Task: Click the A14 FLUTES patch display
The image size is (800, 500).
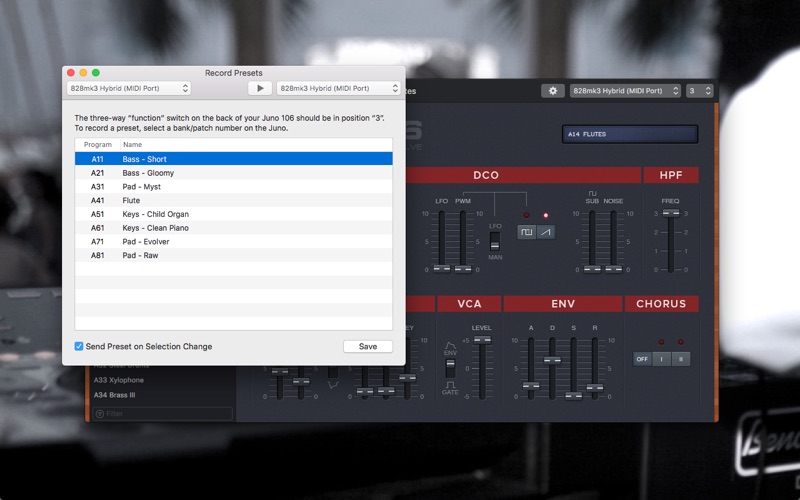Action: click(628, 134)
